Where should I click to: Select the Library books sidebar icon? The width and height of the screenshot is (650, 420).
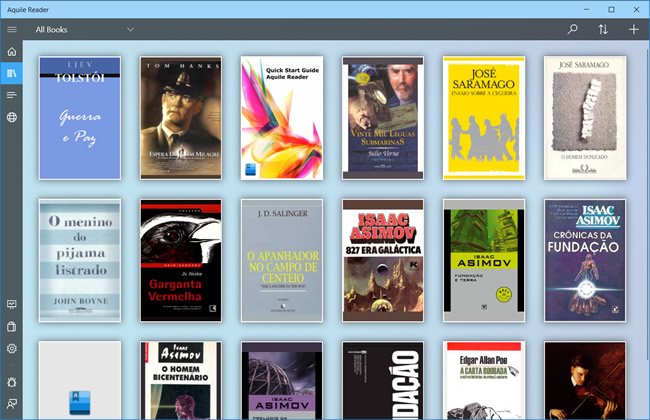pyautogui.click(x=12, y=73)
